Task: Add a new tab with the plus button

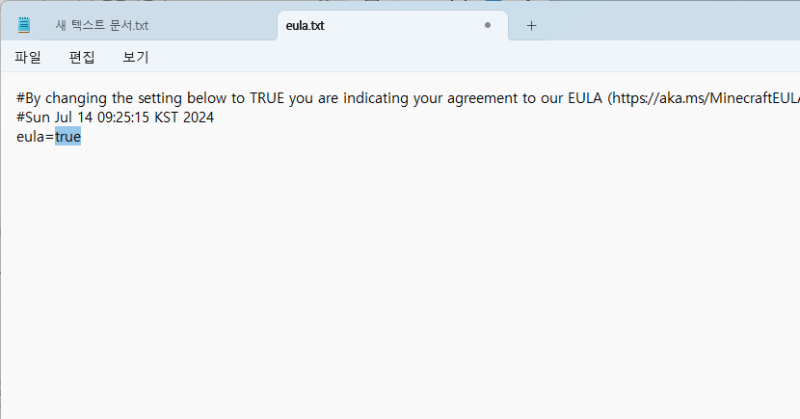Action: click(531, 26)
